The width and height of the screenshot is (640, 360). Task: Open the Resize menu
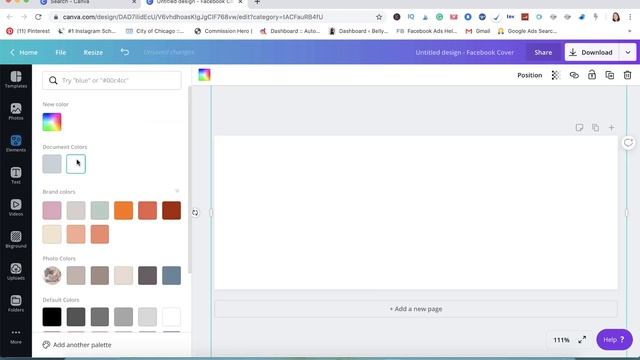coord(93,52)
